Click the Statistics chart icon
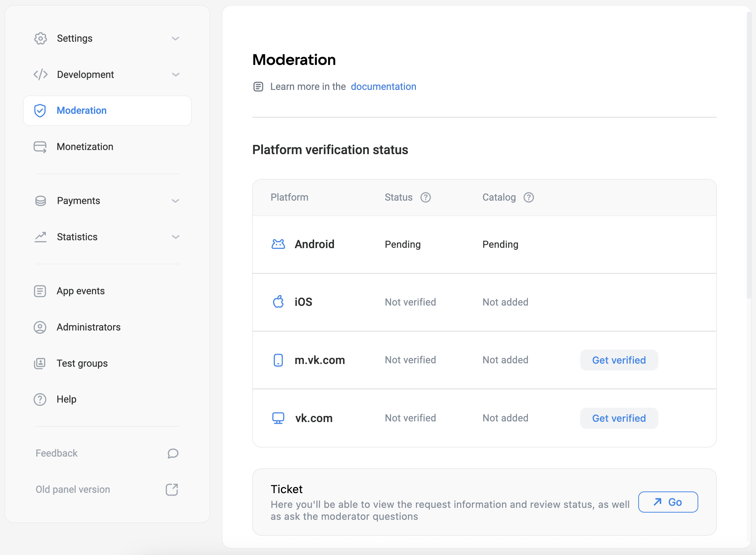Screen dimensions: 756x555 (x=40, y=237)
